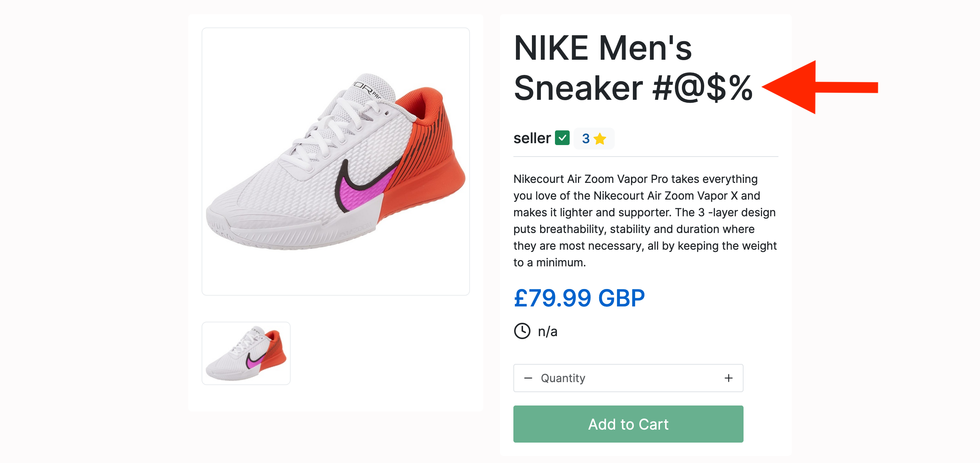Click the rating number 3

(x=585, y=139)
